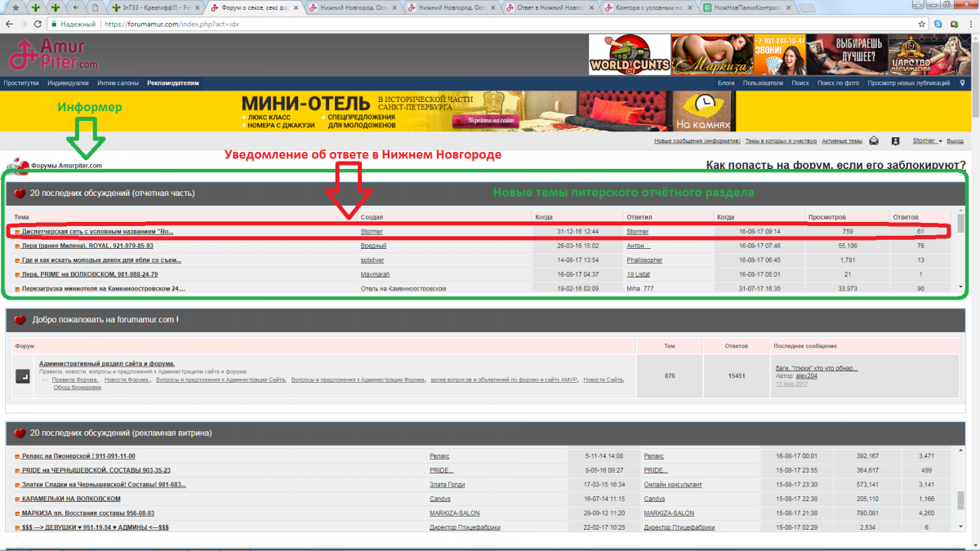Click the address bar URL field

point(490,24)
